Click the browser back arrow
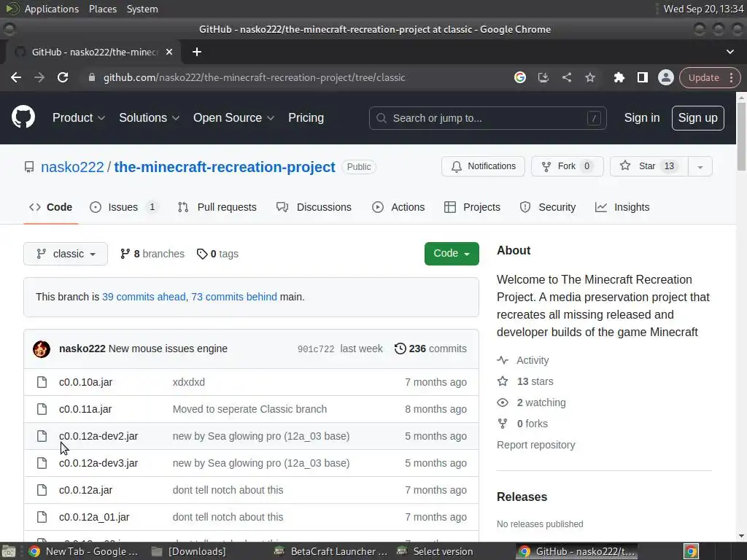The image size is (747, 560). 16,77
